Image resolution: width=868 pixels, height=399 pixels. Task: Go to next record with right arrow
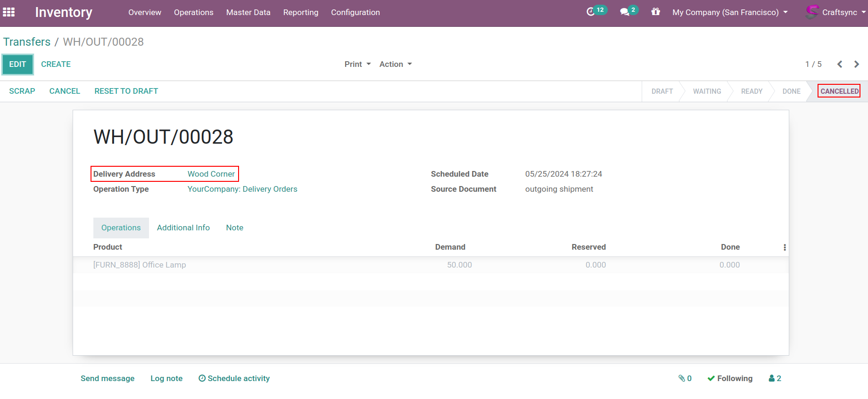[856, 64]
